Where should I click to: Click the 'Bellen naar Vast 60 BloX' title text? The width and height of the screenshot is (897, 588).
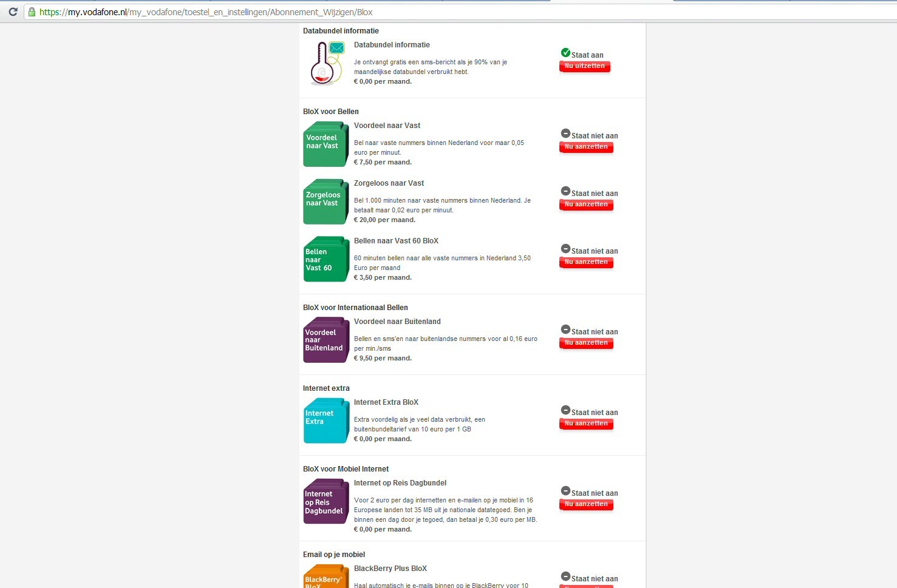point(396,241)
